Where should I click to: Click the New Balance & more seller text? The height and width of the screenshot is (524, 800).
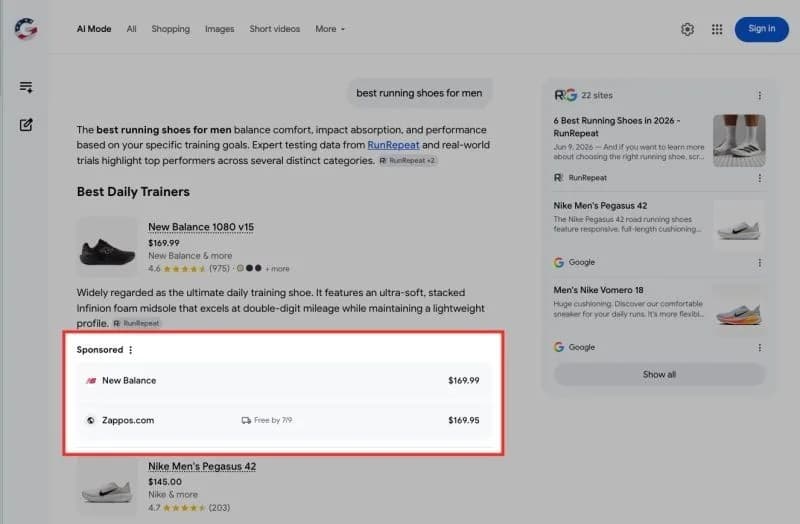click(190, 256)
